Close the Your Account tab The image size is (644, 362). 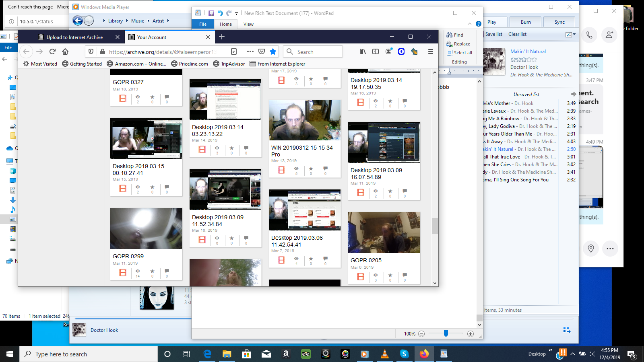coord(208,37)
